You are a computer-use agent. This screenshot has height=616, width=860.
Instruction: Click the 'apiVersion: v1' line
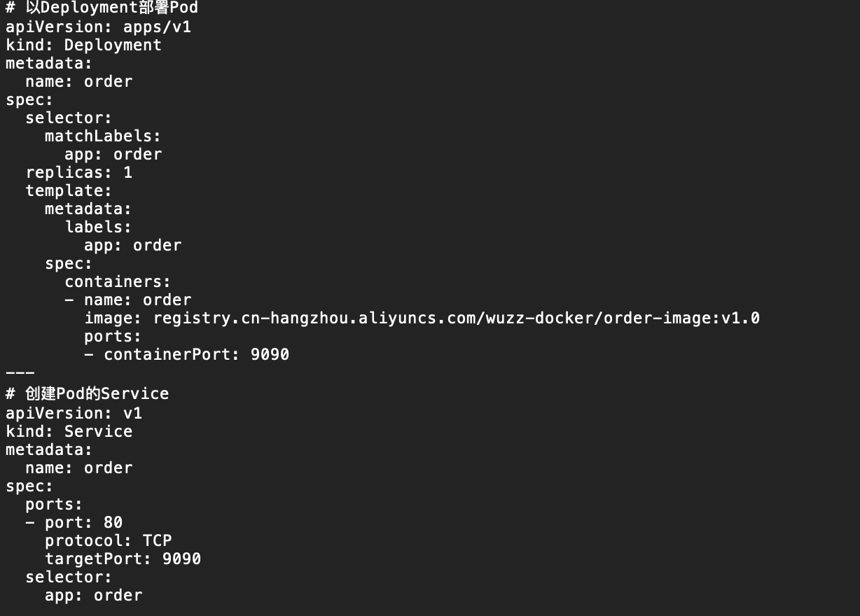point(74,413)
